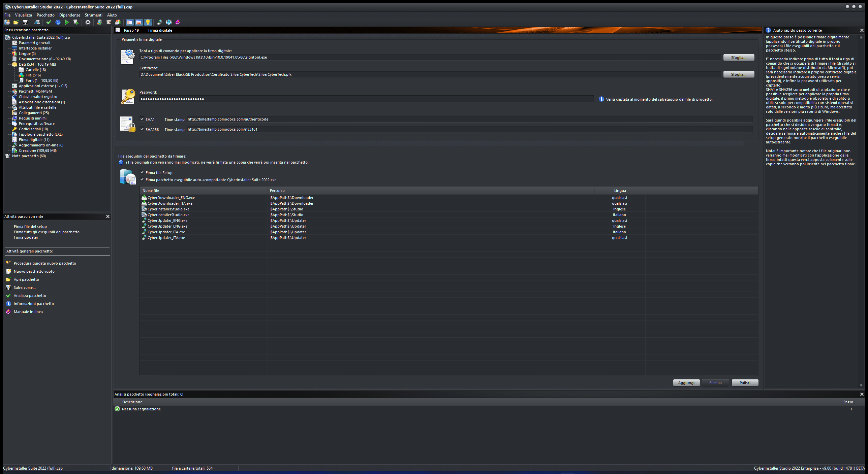The height and width of the screenshot is (474, 868).
Task: Toggle the bottom analysis panel view button
Action: [138, 22]
